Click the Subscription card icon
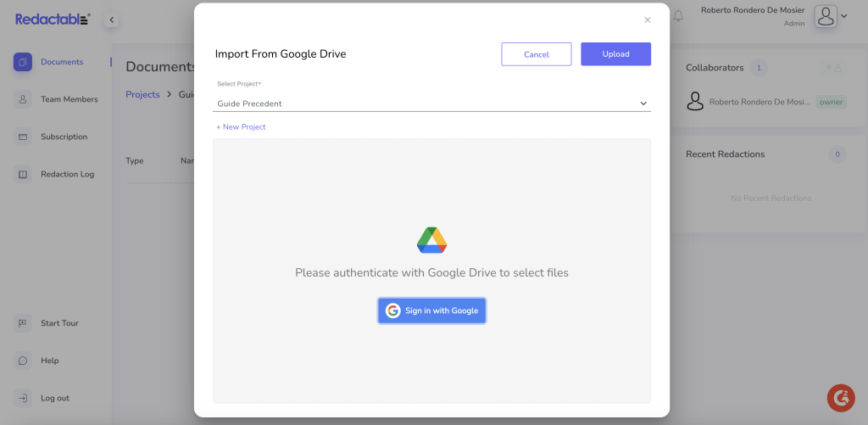The image size is (868, 425). click(23, 137)
